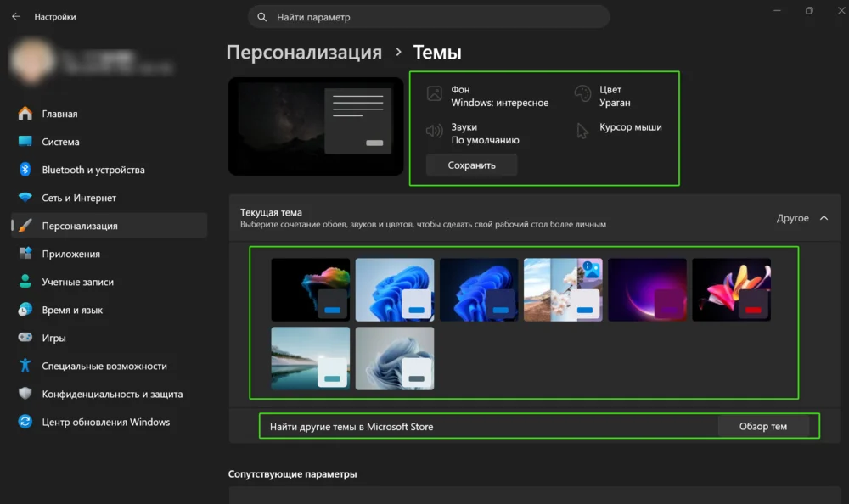The height and width of the screenshot is (504, 849).
Task: Click the Система monitor icon
Action: click(x=25, y=142)
